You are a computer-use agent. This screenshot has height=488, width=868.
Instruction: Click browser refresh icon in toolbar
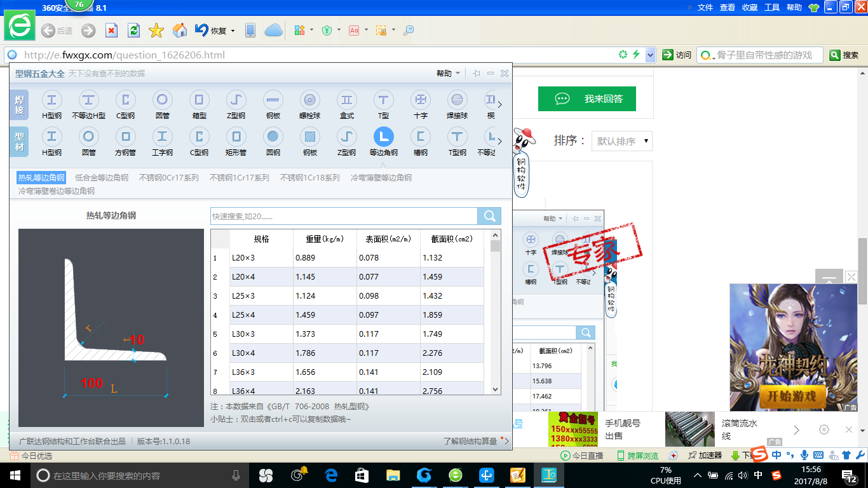click(133, 30)
